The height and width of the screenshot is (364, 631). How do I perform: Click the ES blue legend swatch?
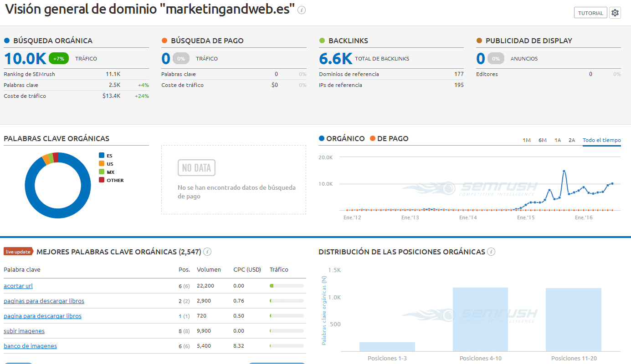click(x=102, y=156)
